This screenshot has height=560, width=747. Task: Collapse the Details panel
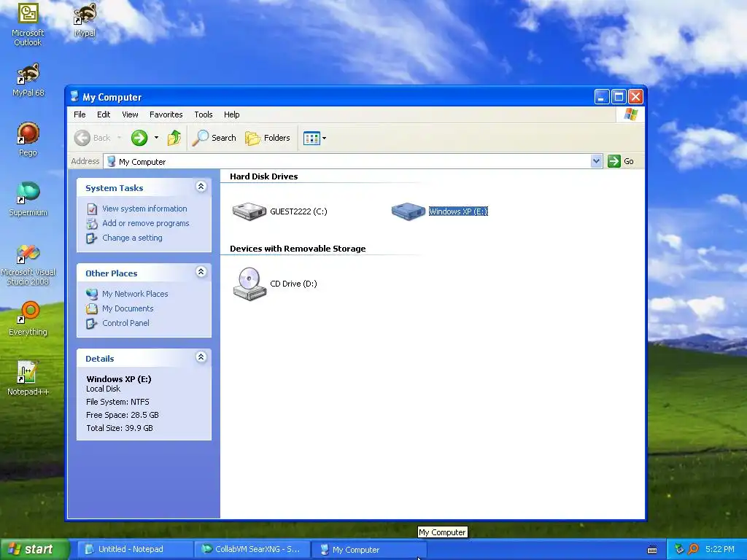point(201,357)
